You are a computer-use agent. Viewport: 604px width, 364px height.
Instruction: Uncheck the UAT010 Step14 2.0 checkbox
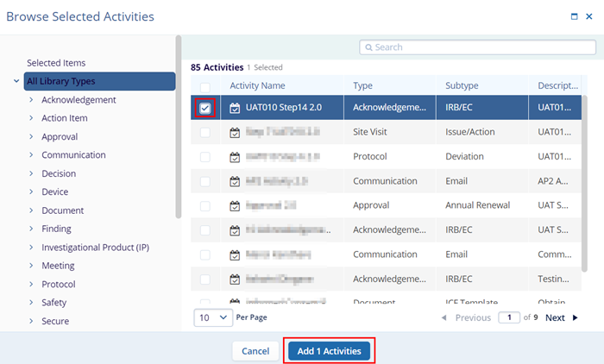click(205, 109)
